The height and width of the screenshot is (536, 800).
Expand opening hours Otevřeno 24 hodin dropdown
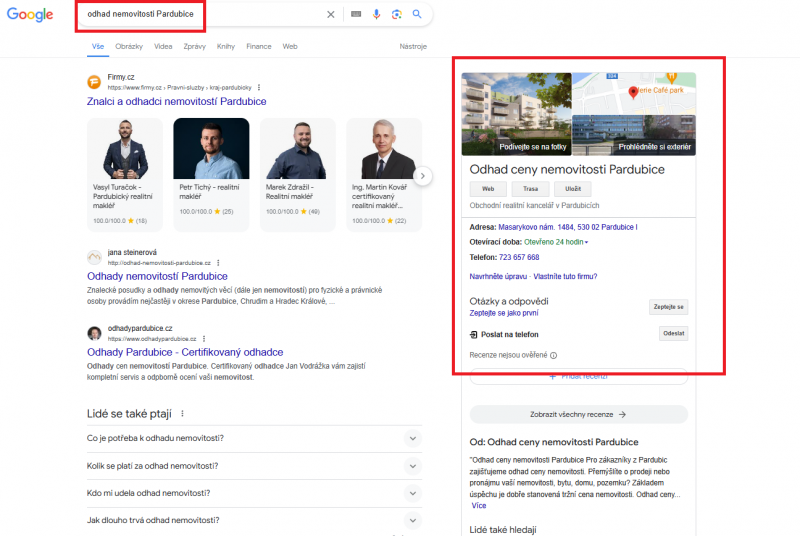tap(556, 242)
